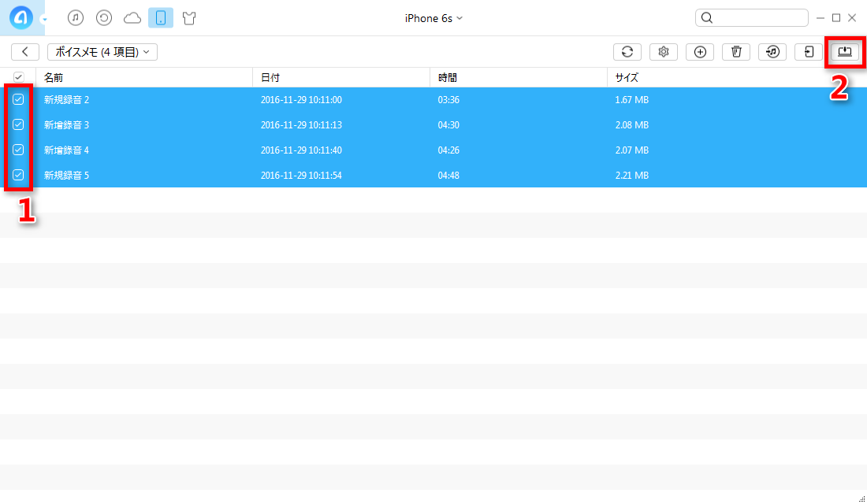Click the send to iTunes icon
867x504 pixels.
coord(772,51)
